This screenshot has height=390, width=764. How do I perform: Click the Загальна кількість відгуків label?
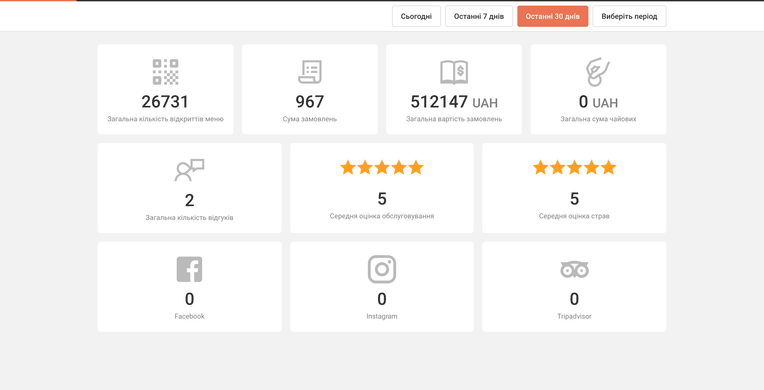(x=190, y=218)
